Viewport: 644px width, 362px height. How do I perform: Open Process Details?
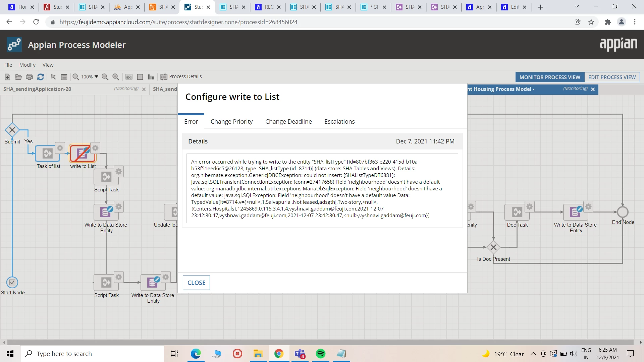181,76
